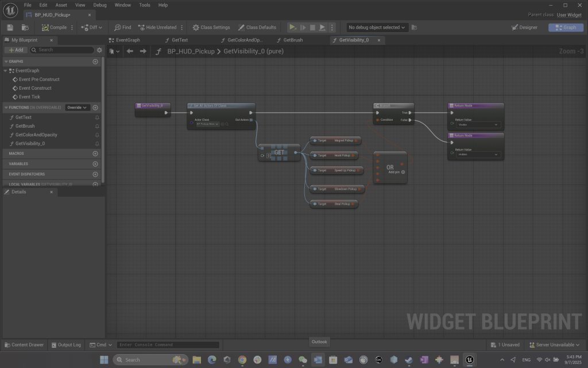Viewport: 588px width, 368px height.
Task: Navigate back with the left arrow
Action: click(x=130, y=51)
